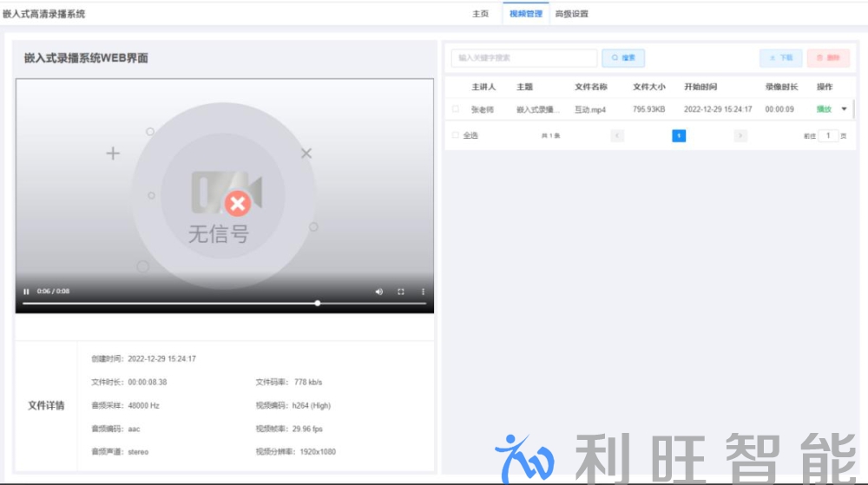Open the 高级设置 tab
The width and height of the screenshot is (868, 485).
click(571, 14)
